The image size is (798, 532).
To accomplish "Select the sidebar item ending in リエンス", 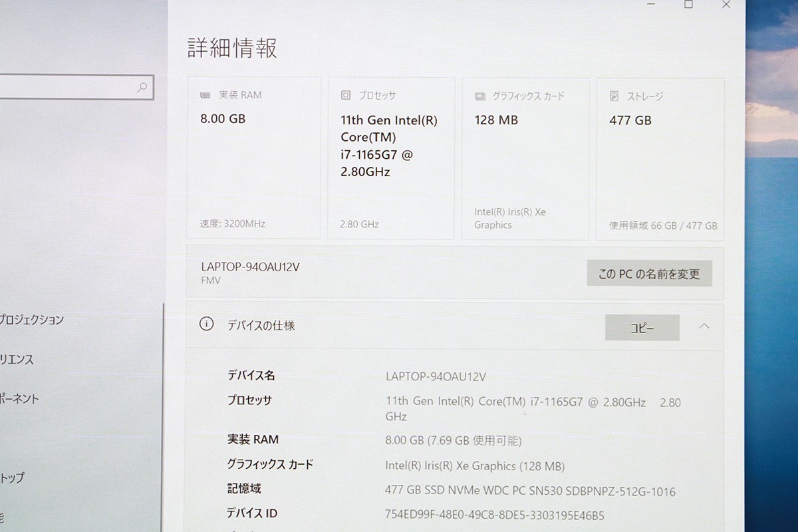I will point(17,360).
